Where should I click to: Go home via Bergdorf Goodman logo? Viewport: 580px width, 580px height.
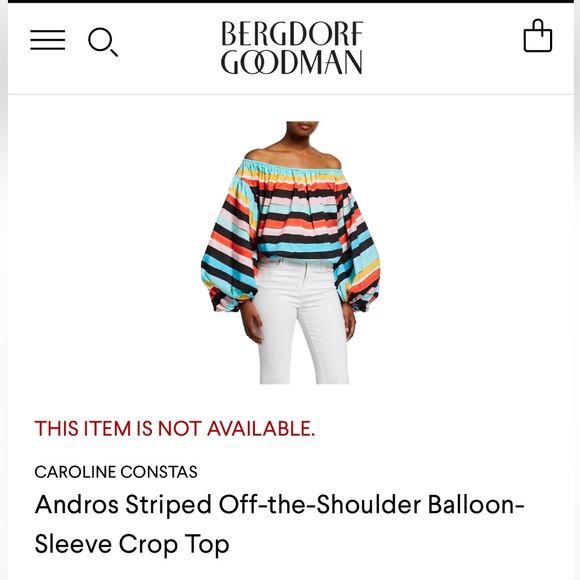pyautogui.click(x=292, y=47)
